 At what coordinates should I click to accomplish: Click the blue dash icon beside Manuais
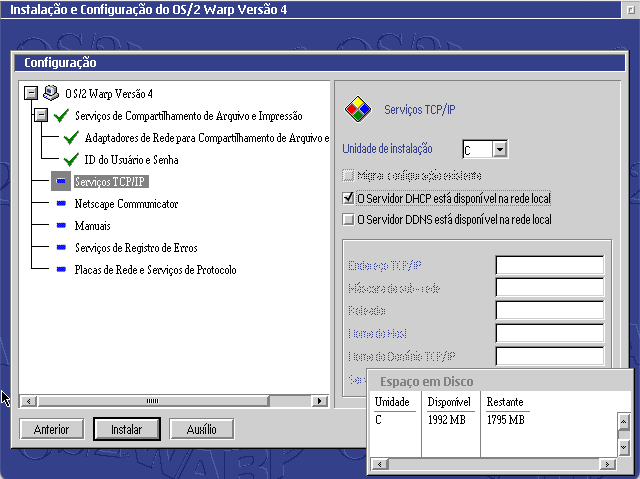pyautogui.click(x=61, y=226)
